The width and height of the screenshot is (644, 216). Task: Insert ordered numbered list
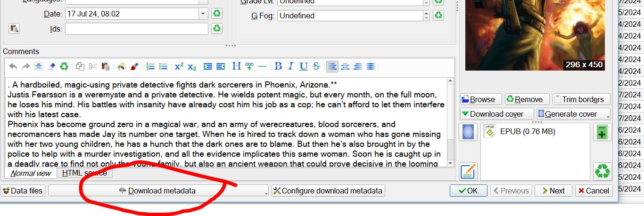coord(150,66)
